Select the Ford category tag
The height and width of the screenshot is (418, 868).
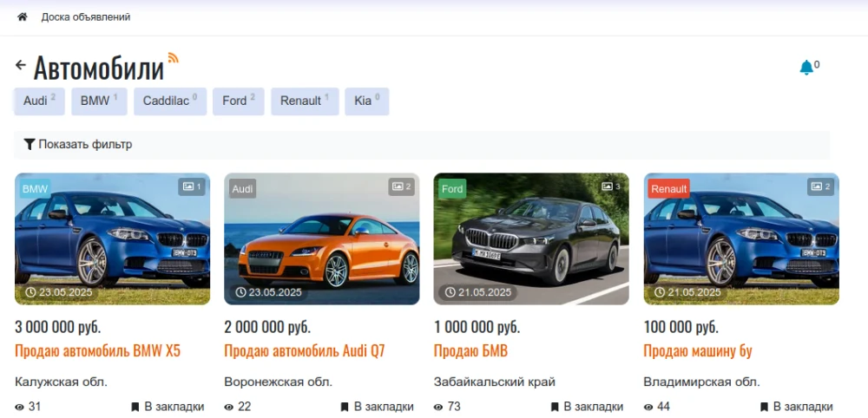[x=239, y=101]
